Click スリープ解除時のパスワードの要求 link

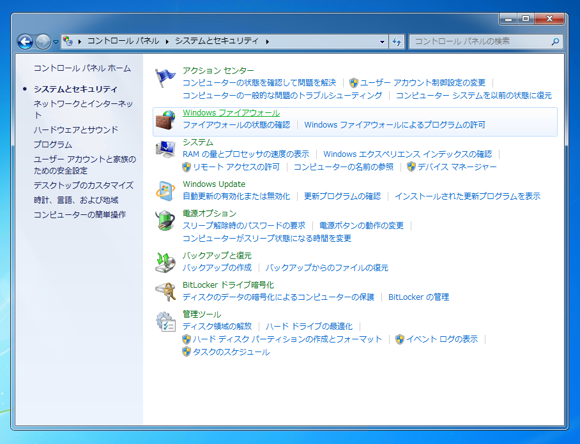(244, 225)
